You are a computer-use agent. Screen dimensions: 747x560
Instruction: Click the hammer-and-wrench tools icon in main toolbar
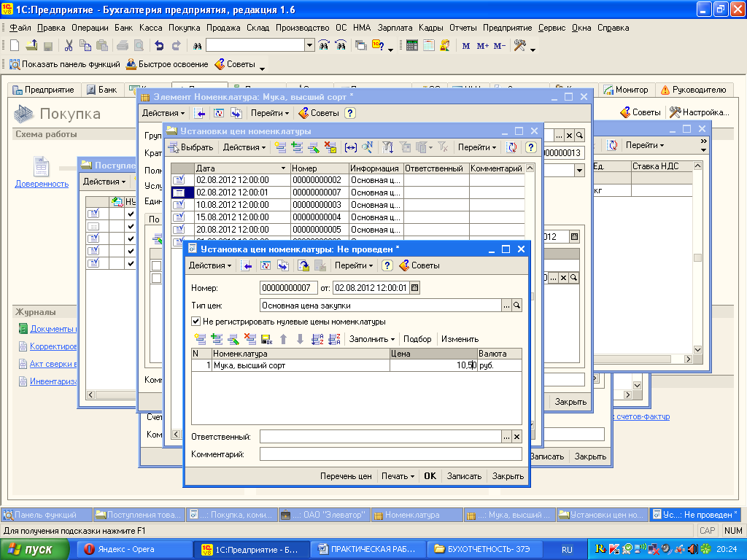pyautogui.click(x=519, y=46)
